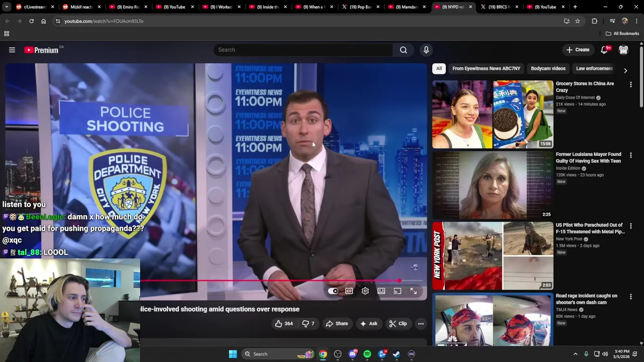644x362 pixels.
Task: Install app icon in address bar
Action: (x=567, y=21)
